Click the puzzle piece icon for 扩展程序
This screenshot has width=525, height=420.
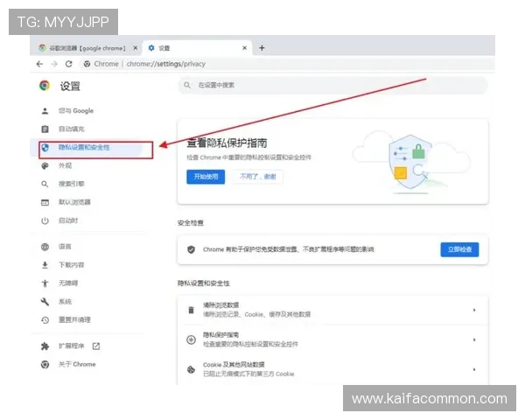click(45, 346)
